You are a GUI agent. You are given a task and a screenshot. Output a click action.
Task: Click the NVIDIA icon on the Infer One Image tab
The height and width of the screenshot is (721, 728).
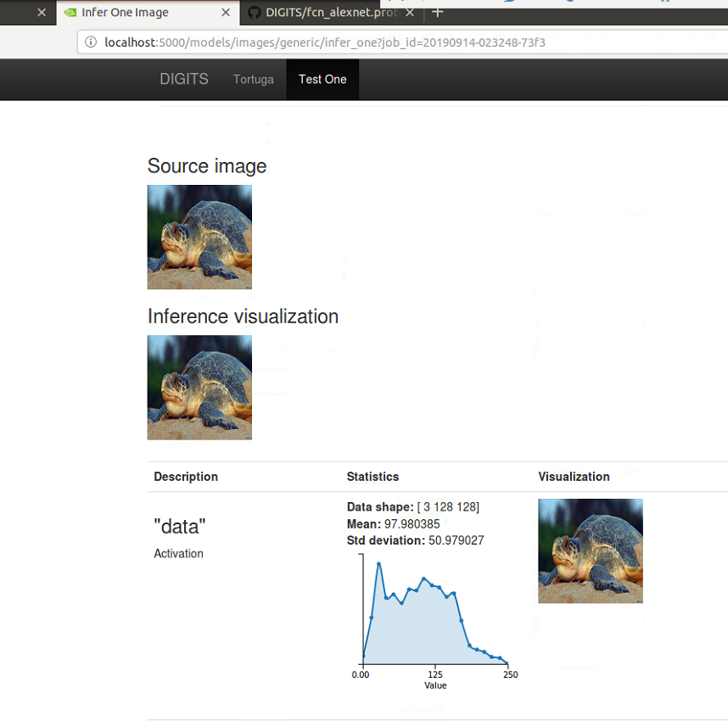point(70,13)
